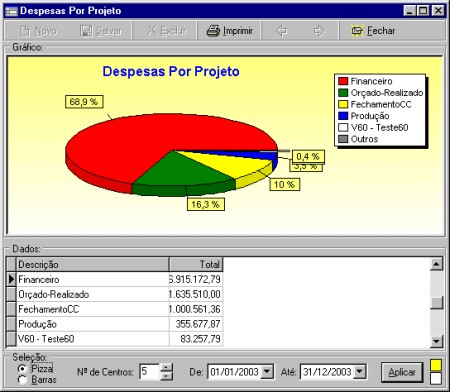Click the data grid scrollbar thumb
The height and width of the screenshot is (392, 450).
tap(436, 303)
